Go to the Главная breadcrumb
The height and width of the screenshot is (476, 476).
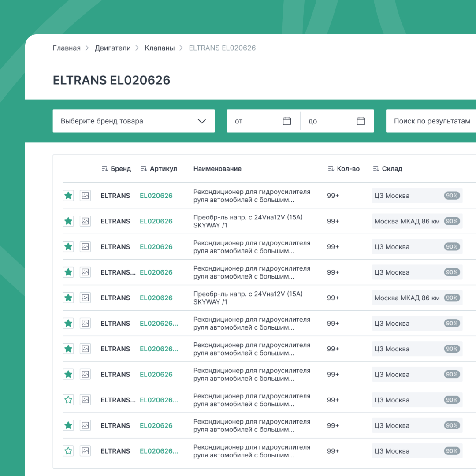tap(67, 48)
